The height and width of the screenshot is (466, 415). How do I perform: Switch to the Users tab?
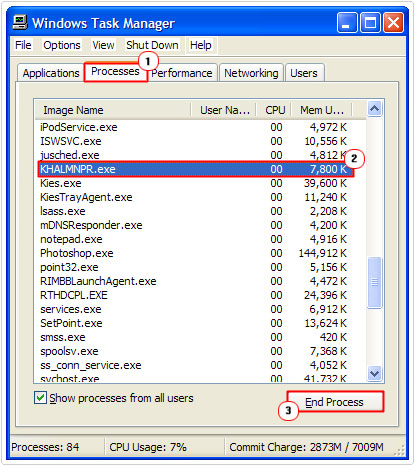[304, 73]
